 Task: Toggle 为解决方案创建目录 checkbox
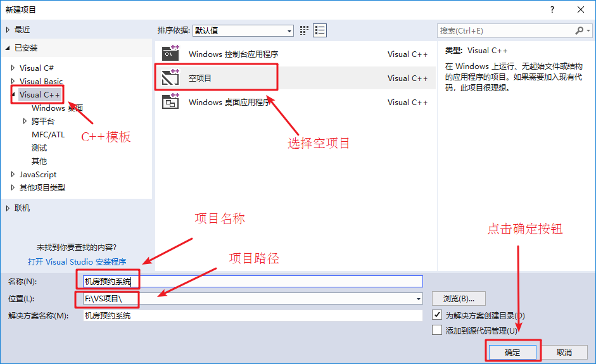coord(436,315)
